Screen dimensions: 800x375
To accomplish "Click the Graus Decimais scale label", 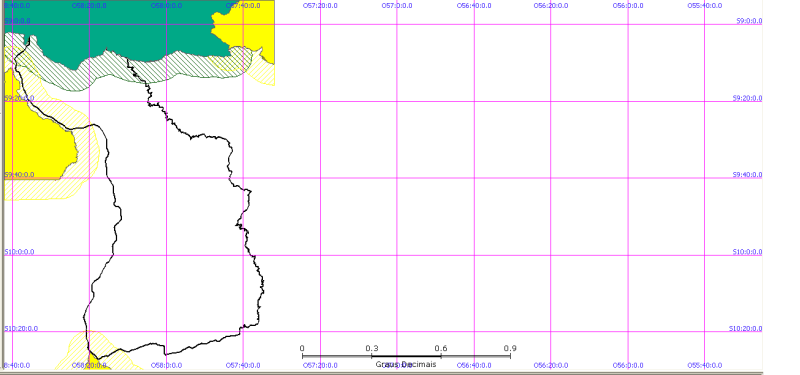I will (406, 364).
